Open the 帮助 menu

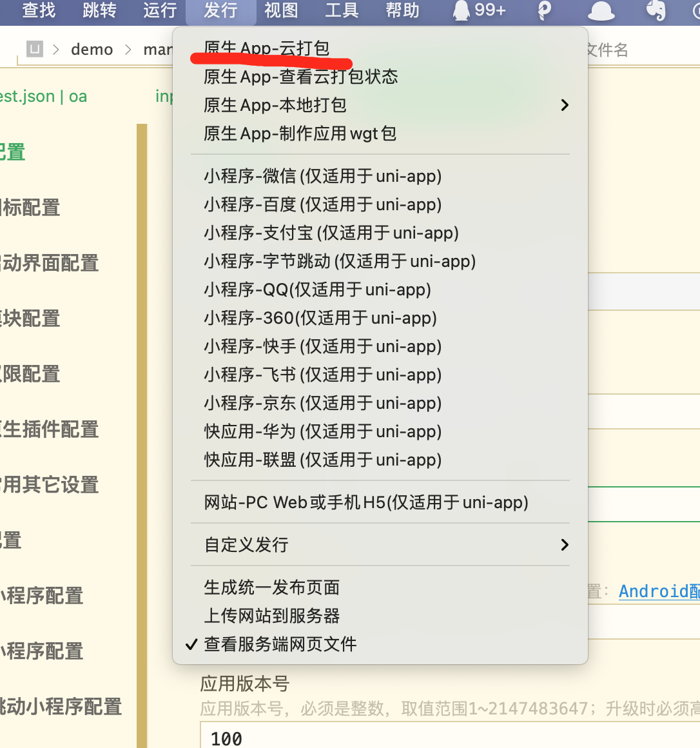coord(402,10)
